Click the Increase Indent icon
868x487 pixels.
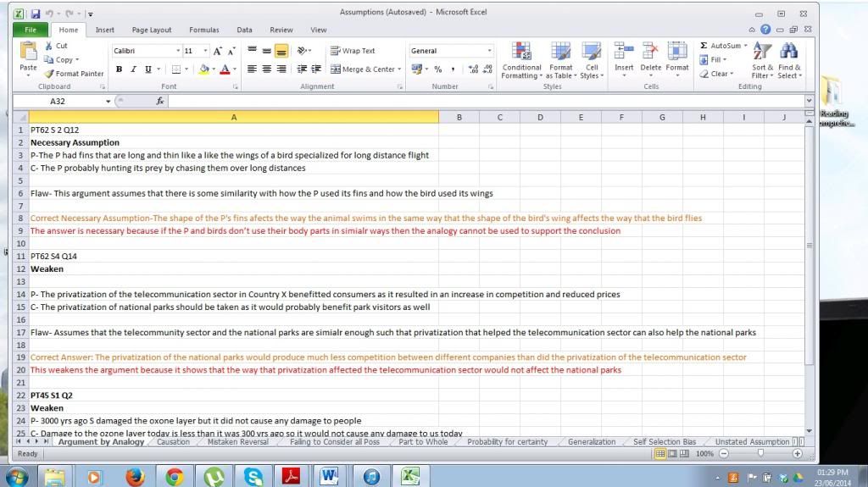point(316,69)
